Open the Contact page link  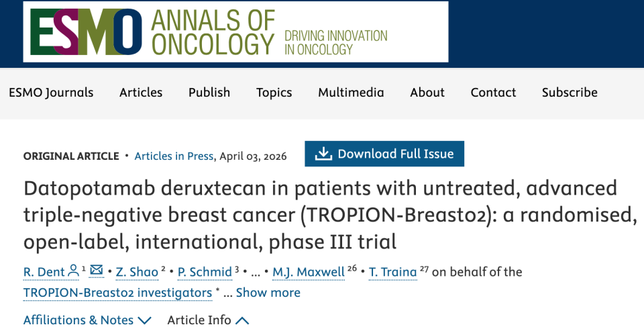tap(493, 93)
